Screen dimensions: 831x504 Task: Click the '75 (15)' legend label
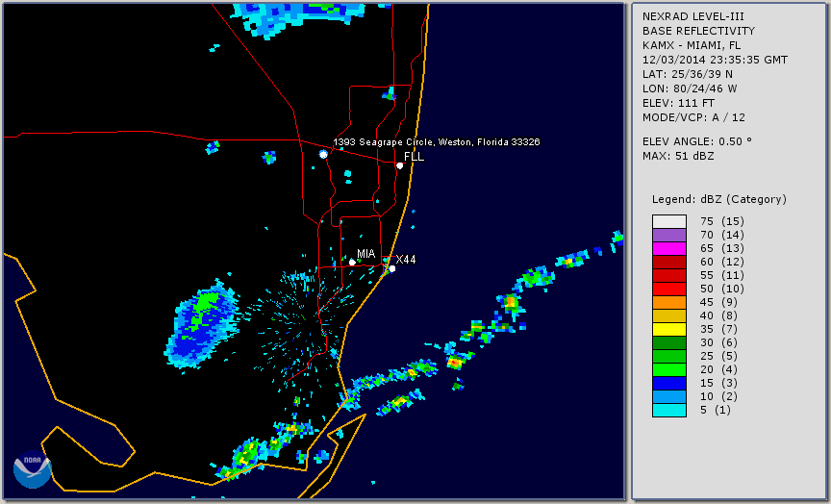point(721,221)
